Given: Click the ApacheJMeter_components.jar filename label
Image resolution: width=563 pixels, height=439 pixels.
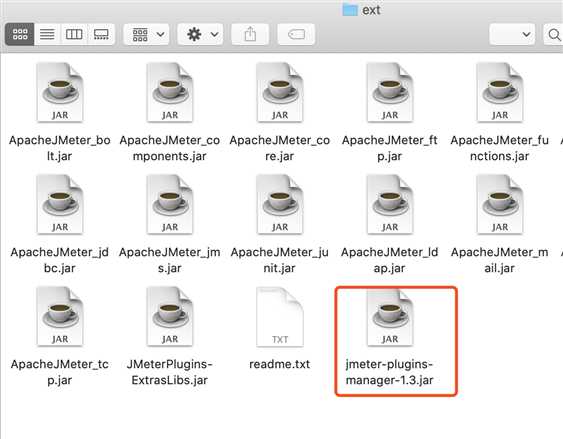Looking at the screenshot, I should (170, 148).
